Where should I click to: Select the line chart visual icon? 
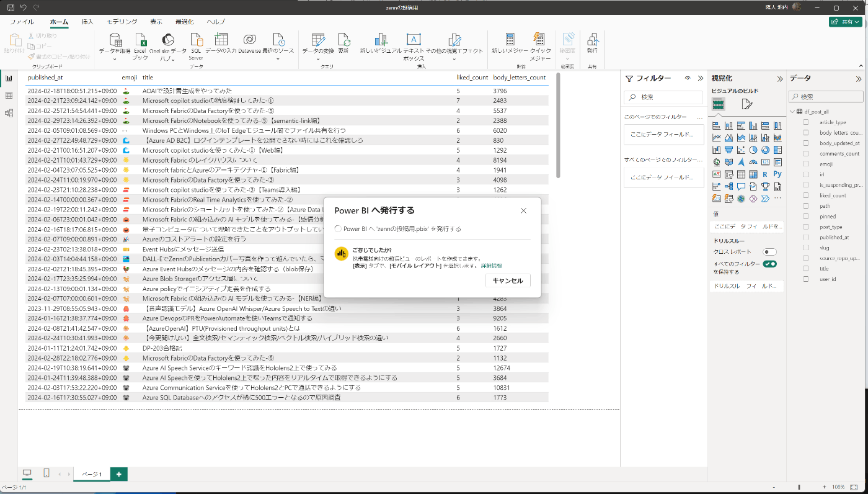(x=717, y=138)
